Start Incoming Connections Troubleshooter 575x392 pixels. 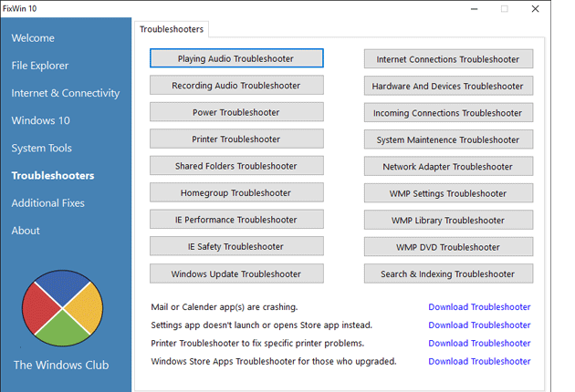[448, 112]
